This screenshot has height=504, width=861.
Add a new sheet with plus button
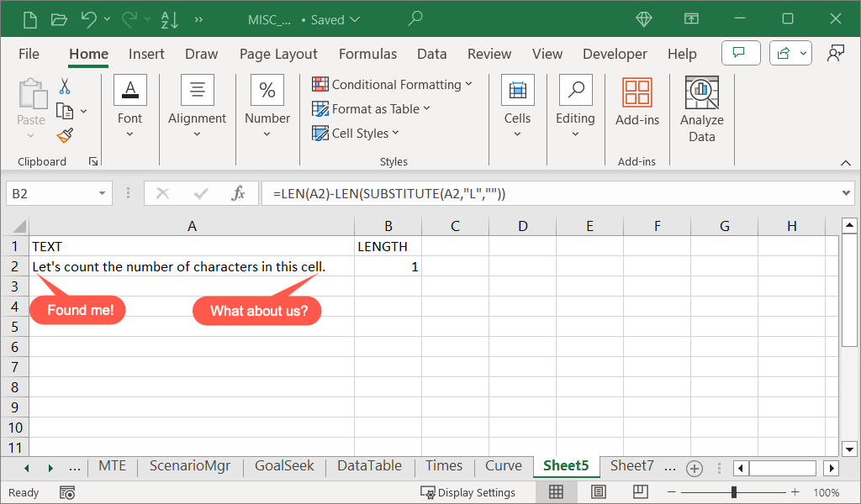(x=695, y=468)
